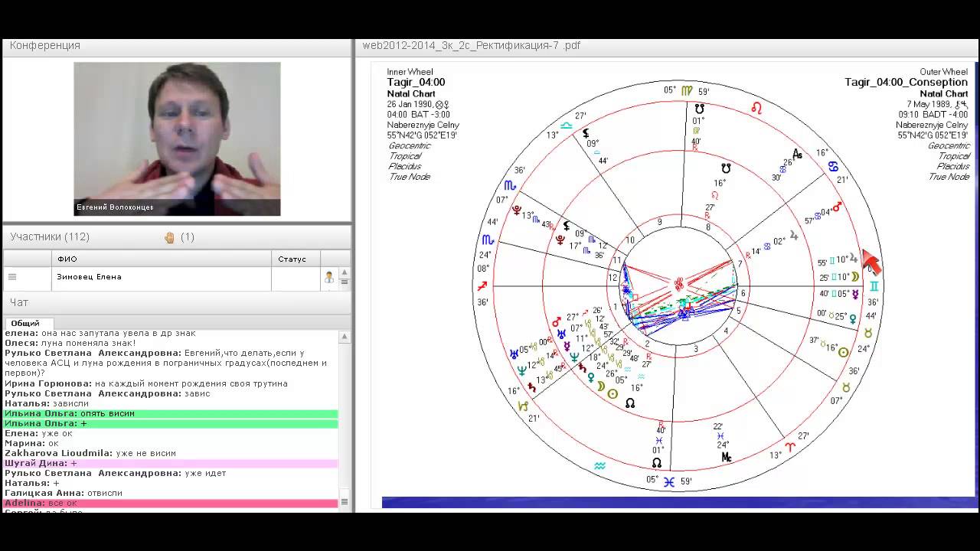Click message 'Елена: уже ок'
This screenshot has width=980, height=551.
pyautogui.click(x=38, y=433)
